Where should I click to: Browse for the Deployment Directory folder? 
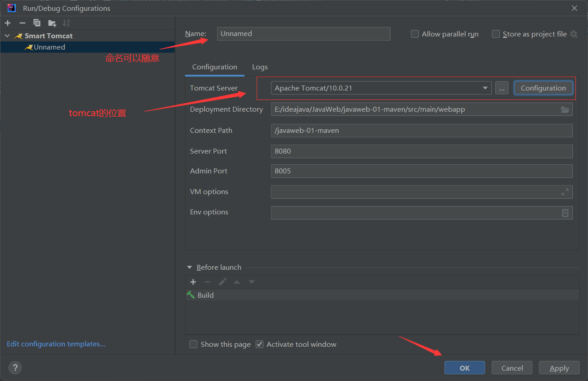[x=565, y=109]
